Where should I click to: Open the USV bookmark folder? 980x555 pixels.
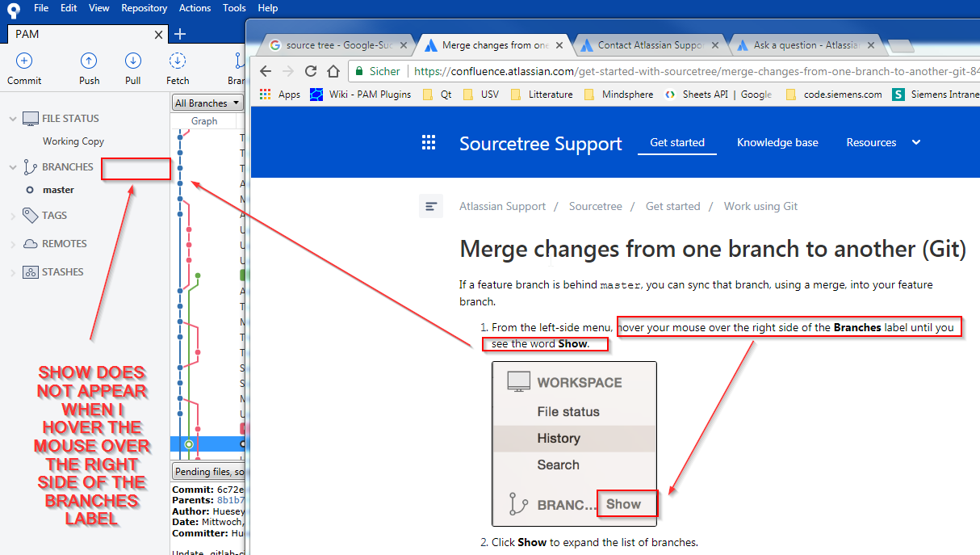click(x=481, y=95)
